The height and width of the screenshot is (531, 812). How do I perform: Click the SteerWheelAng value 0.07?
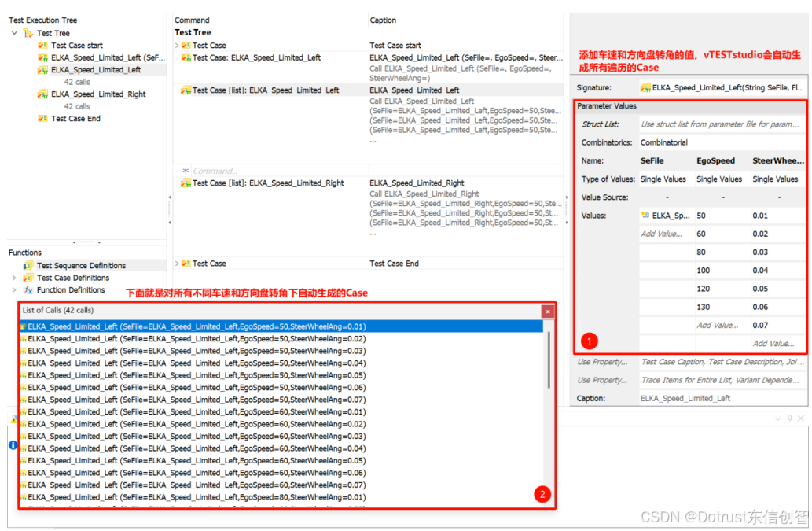(x=778, y=326)
